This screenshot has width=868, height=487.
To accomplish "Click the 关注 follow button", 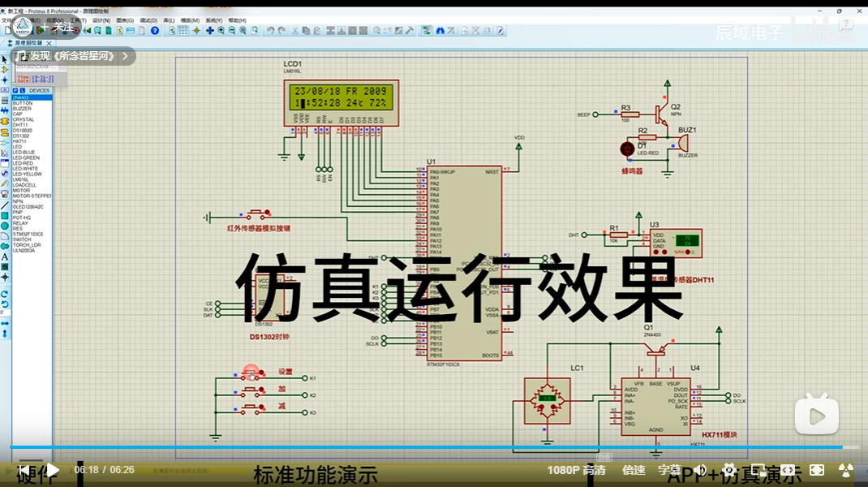I will point(57,27).
